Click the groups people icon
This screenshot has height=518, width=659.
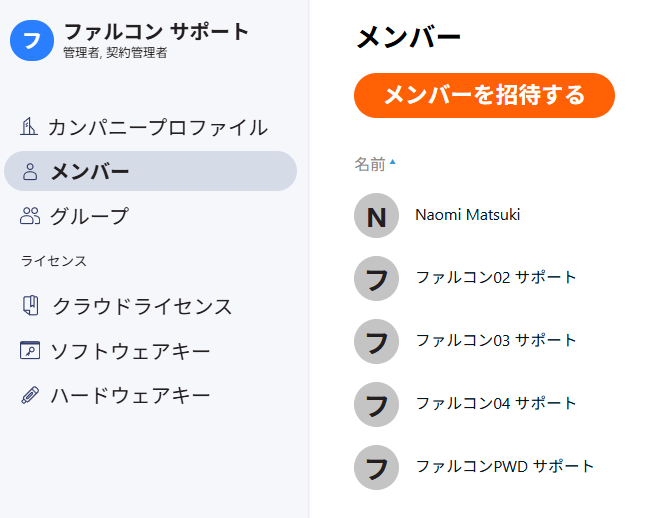(x=30, y=216)
